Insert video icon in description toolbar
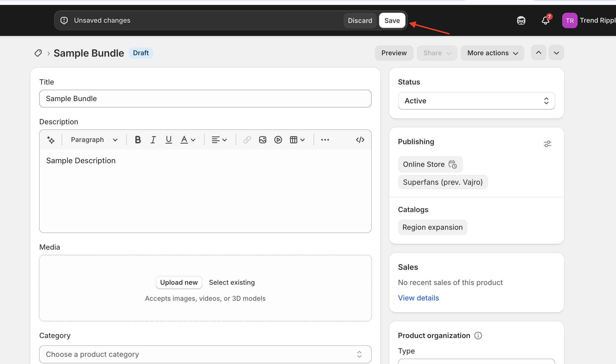This screenshot has height=364, width=616. 278,140
